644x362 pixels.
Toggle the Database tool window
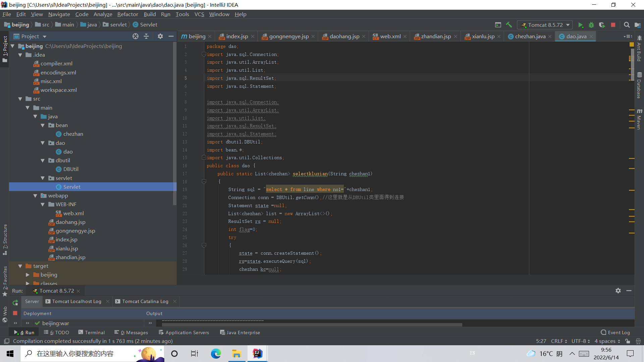tap(639, 85)
